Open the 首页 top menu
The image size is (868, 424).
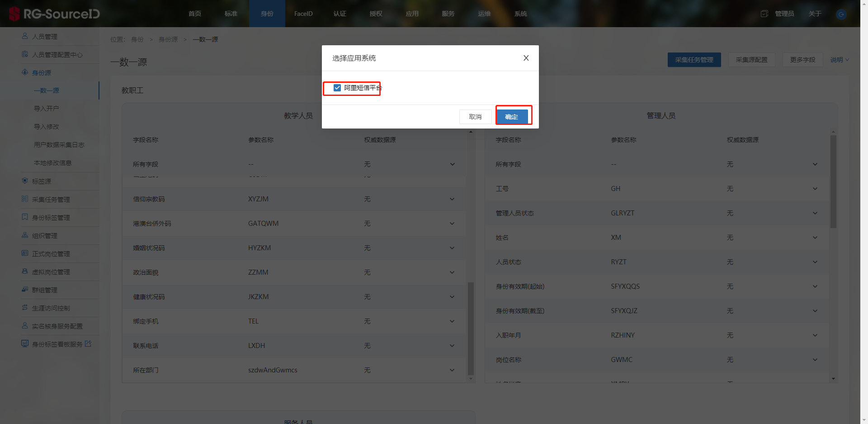[195, 14]
